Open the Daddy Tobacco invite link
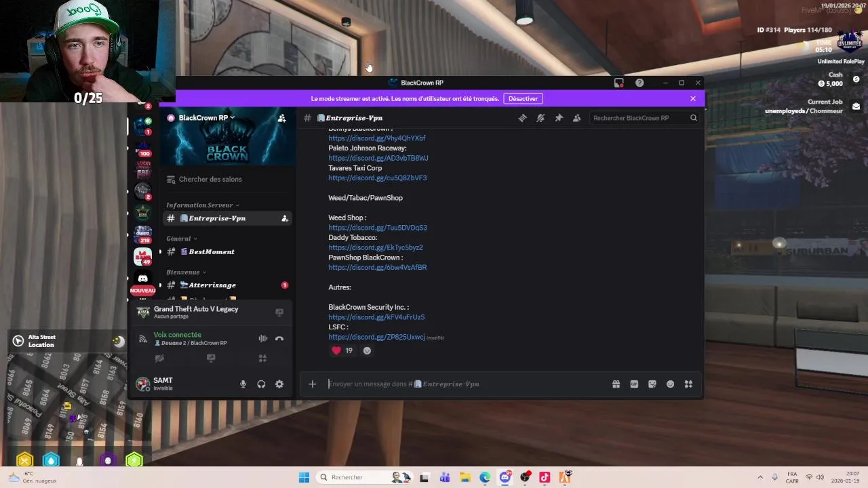868x488 pixels. click(x=376, y=248)
